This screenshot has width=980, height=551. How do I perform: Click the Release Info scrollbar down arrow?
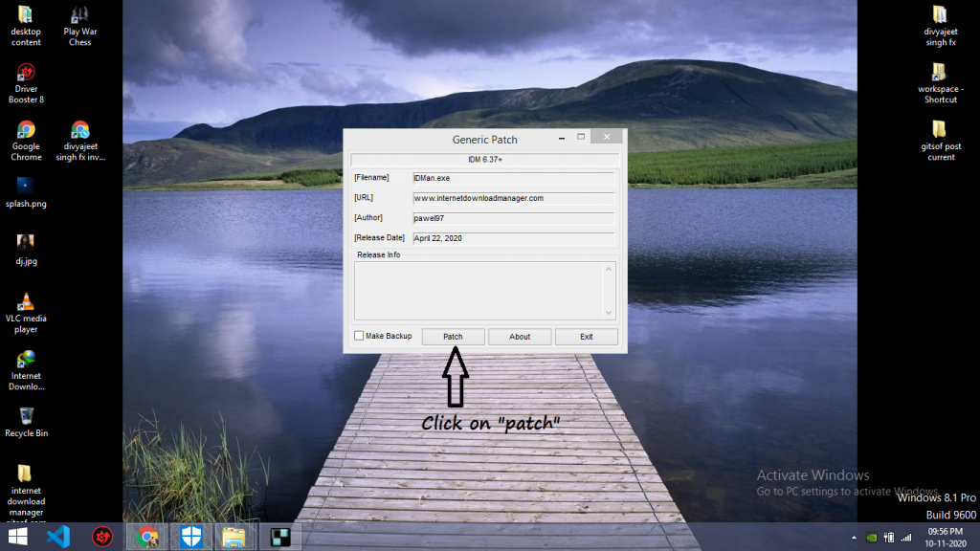click(609, 313)
